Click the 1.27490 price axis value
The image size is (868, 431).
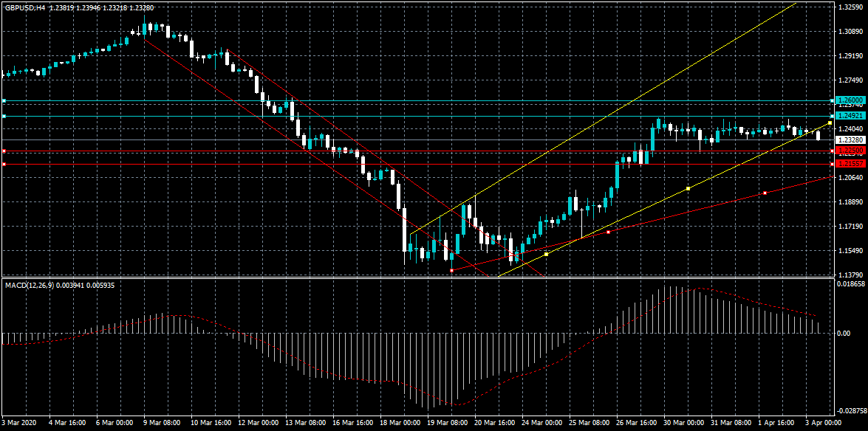click(x=851, y=80)
